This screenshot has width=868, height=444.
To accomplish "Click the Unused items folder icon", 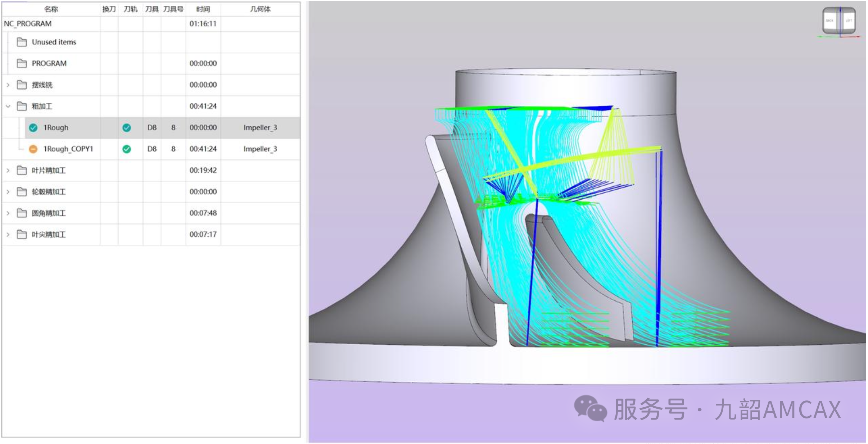I will coord(22,42).
